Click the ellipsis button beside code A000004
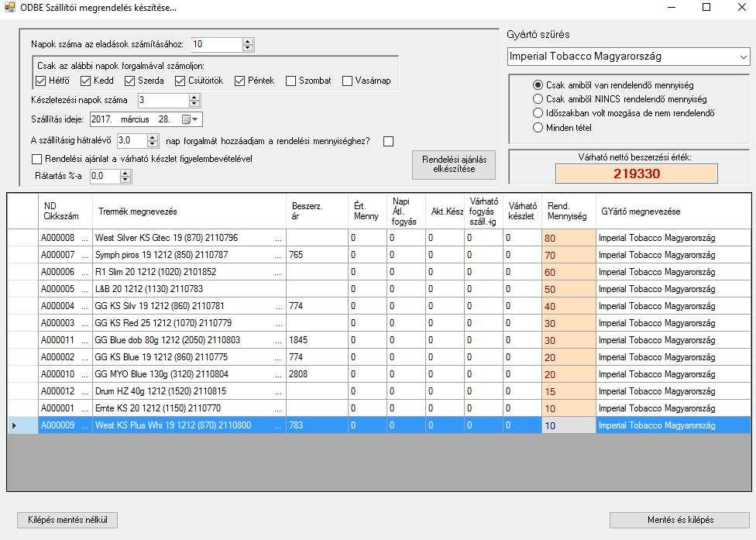This screenshot has width=756, height=540. [85, 306]
